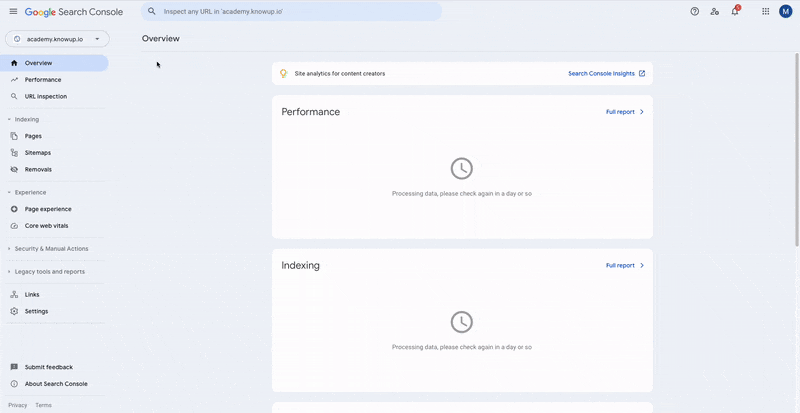Click Submit feedback in the sidebar

point(48,367)
